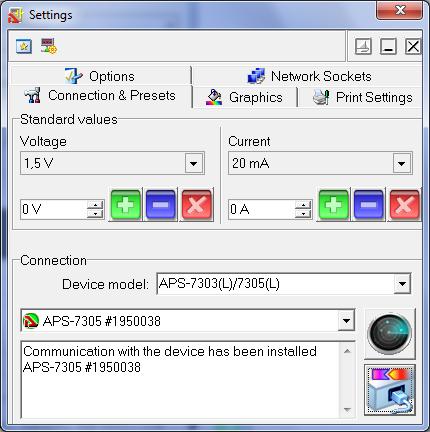Click blue minus button under Voltage

click(x=161, y=205)
